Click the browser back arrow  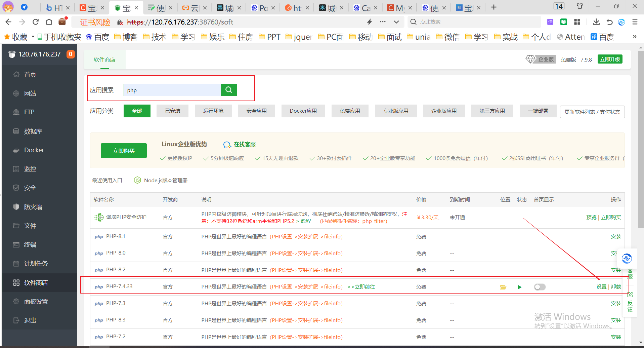[x=8, y=22]
